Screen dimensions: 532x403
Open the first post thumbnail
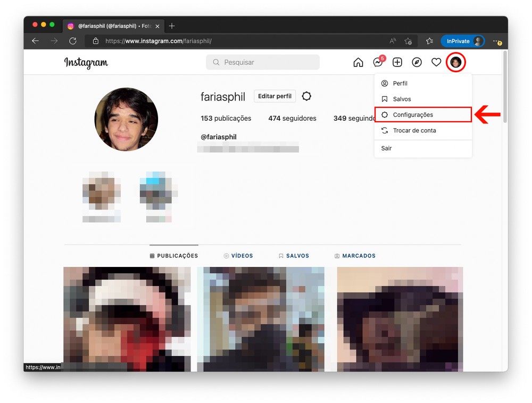[x=127, y=319]
